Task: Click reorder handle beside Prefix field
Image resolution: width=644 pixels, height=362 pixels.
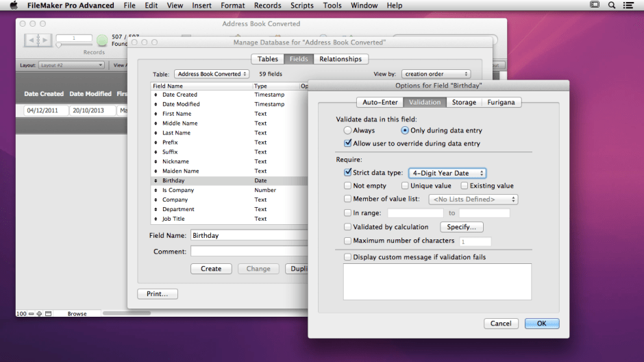Action: (x=156, y=142)
